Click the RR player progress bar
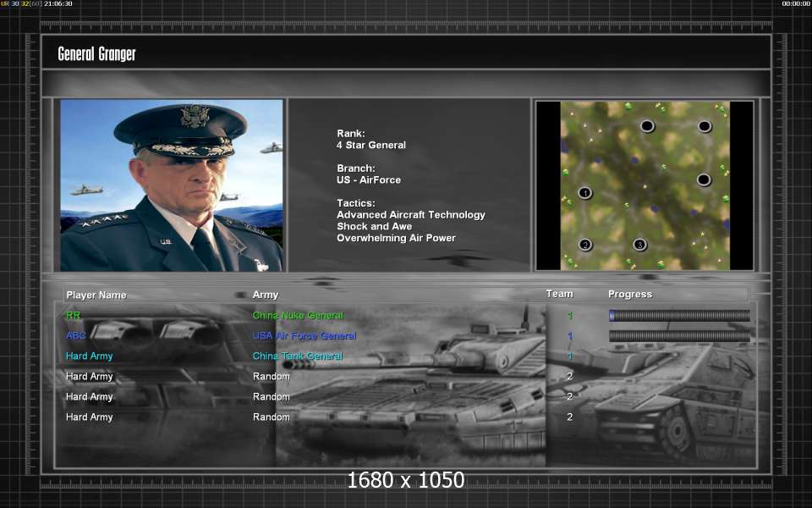This screenshot has width=812, height=508. [x=679, y=315]
